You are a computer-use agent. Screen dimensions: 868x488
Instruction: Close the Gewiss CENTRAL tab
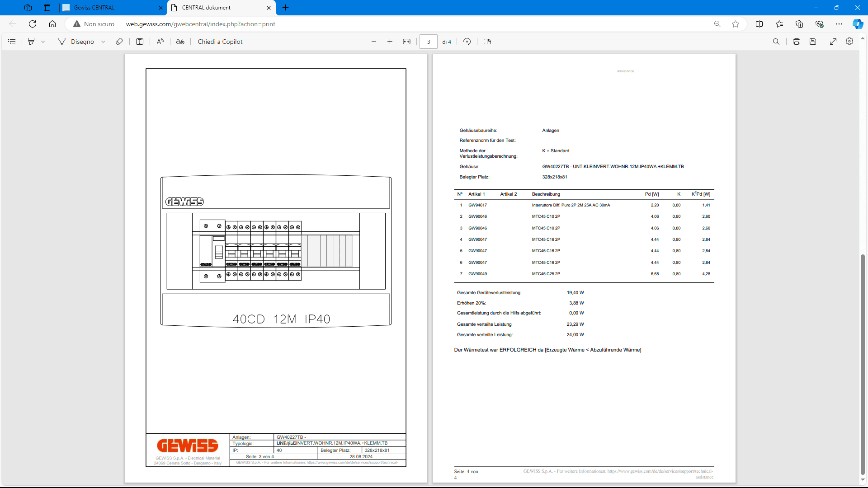point(160,8)
